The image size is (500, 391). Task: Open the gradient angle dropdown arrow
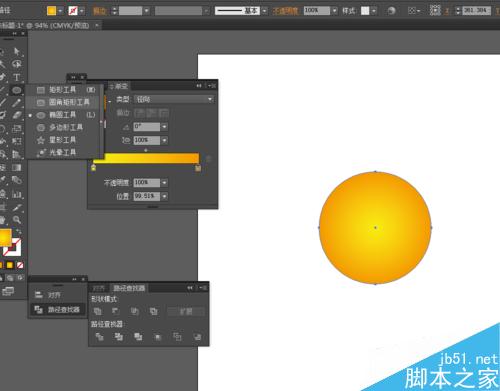164,127
